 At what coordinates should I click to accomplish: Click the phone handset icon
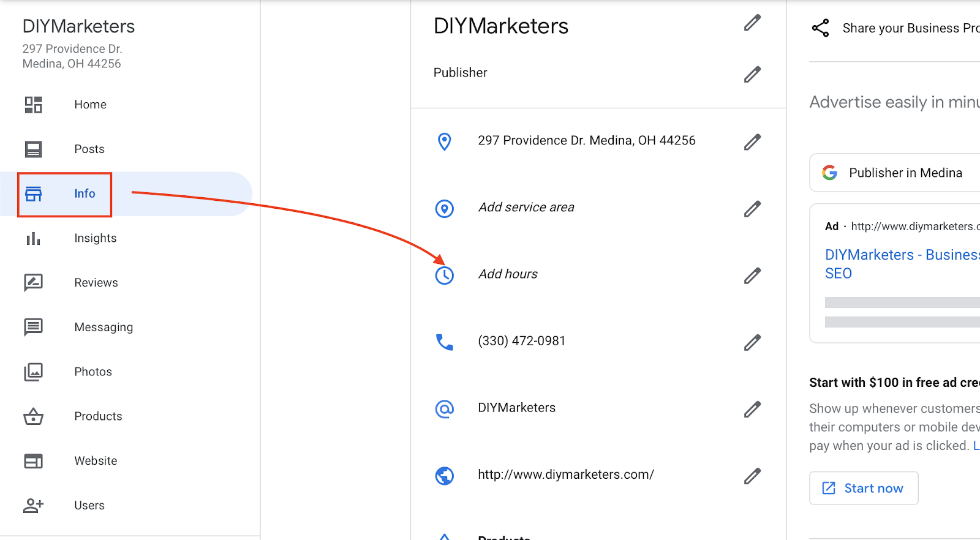[445, 342]
